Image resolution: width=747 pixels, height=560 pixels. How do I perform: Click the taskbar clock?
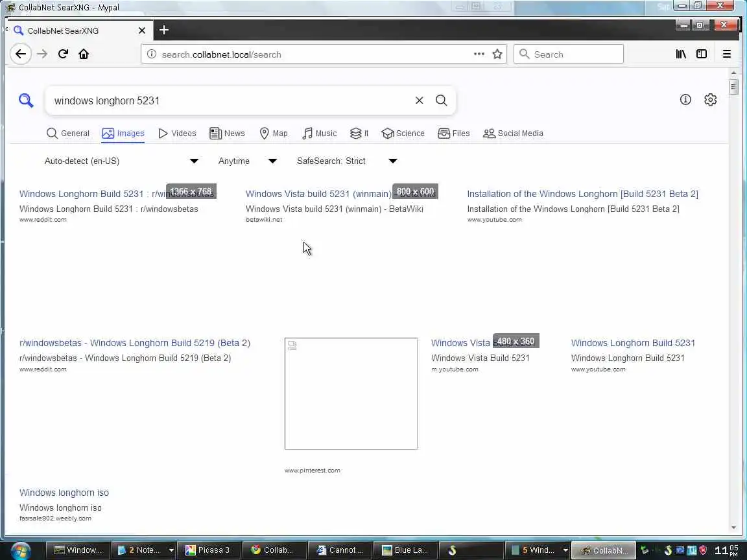(x=727, y=550)
